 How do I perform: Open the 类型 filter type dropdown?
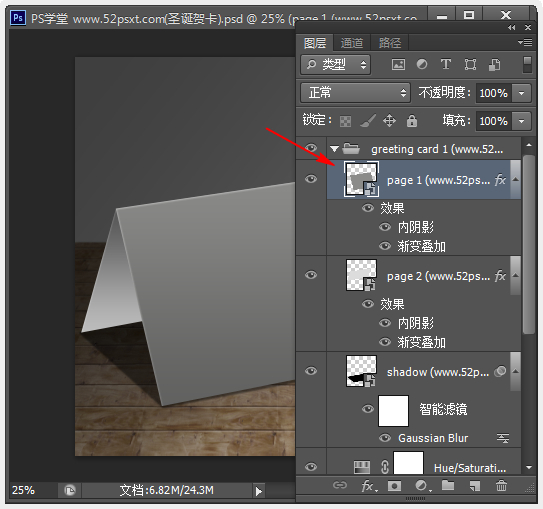point(336,65)
